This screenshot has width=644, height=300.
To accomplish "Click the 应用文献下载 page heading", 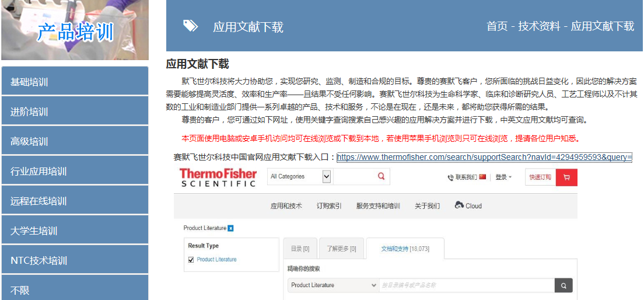I will pyautogui.click(x=197, y=64).
